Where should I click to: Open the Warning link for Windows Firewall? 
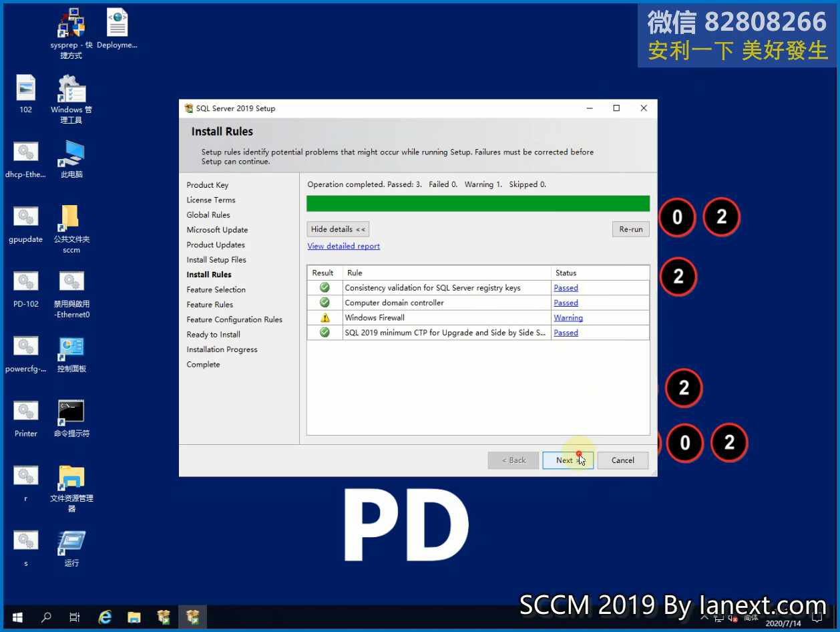[568, 318]
